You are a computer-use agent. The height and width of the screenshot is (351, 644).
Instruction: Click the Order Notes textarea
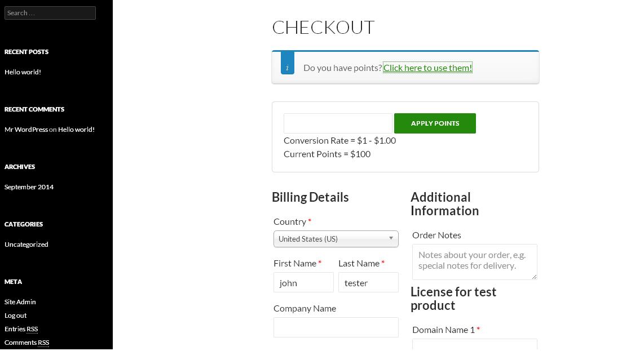tap(475, 262)
